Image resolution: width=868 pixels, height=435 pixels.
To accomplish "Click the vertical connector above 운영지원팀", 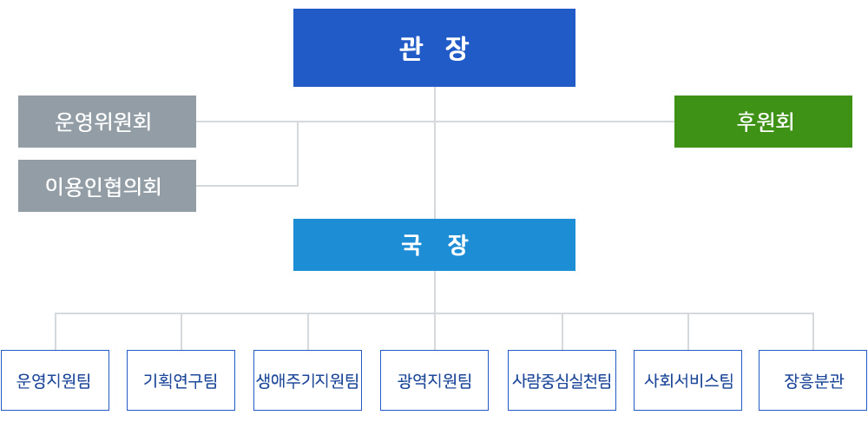I will [x=56, y=332].
